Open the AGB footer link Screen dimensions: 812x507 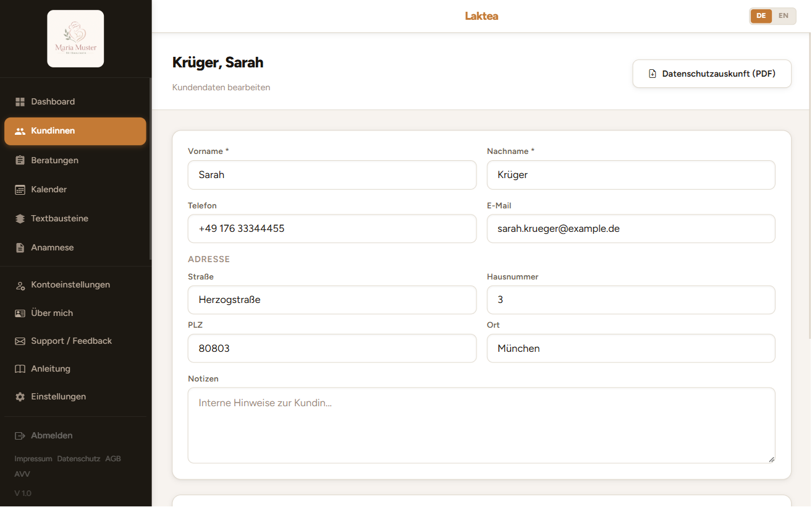click(x=113, y=459)
